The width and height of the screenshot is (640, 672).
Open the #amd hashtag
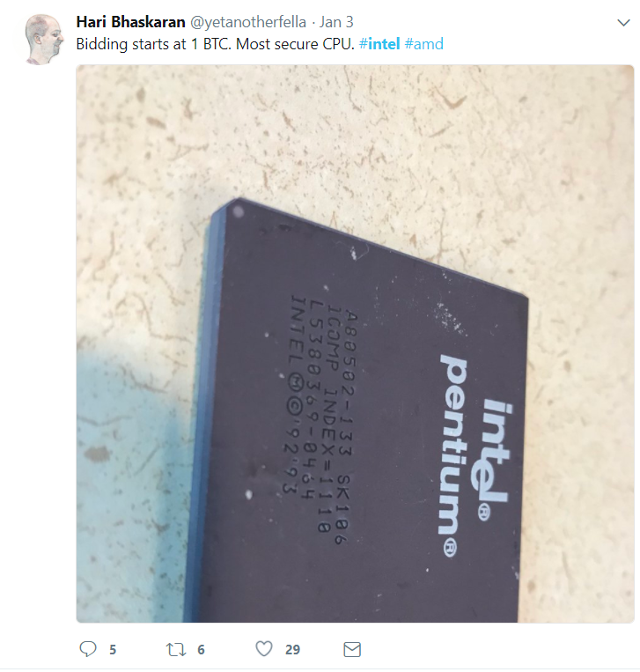tap(423, 44)
